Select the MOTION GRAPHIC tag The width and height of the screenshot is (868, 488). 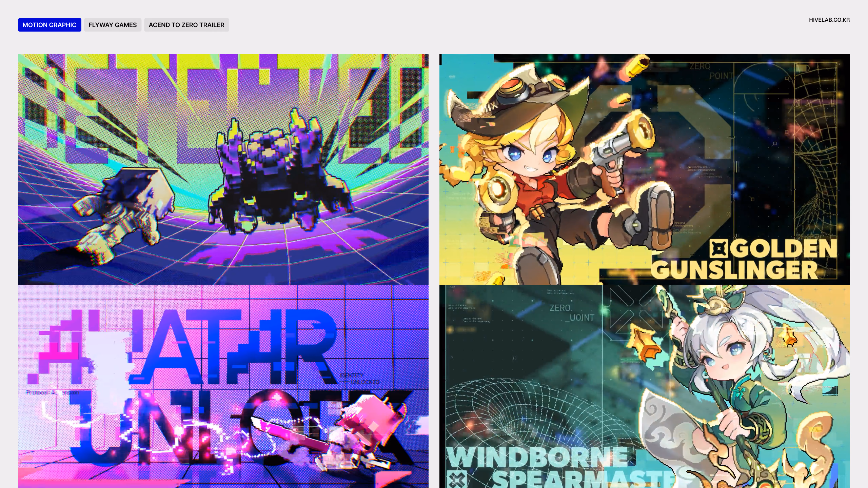click(x=50, y=25)
